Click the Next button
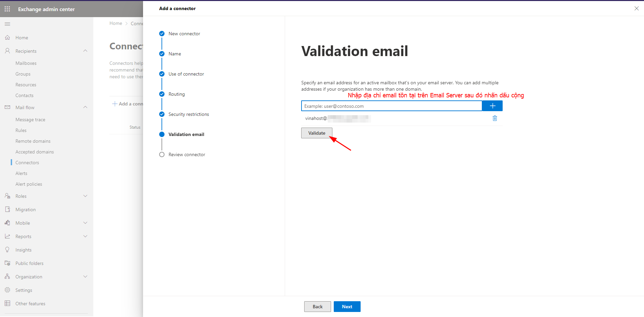Image resolution: width=644 pixels, height=317 pixels. pos(347,307)
